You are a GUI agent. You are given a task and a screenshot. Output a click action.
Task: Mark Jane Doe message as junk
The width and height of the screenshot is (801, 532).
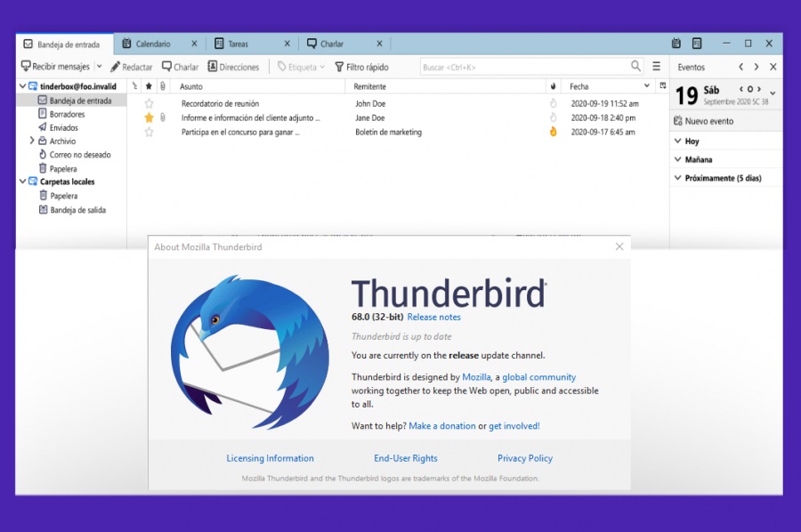click(x=553, y=117)
